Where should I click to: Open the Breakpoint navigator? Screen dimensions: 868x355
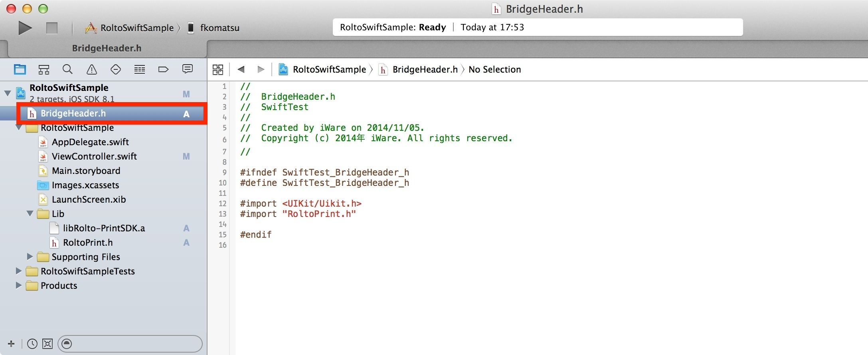point(164,69)
